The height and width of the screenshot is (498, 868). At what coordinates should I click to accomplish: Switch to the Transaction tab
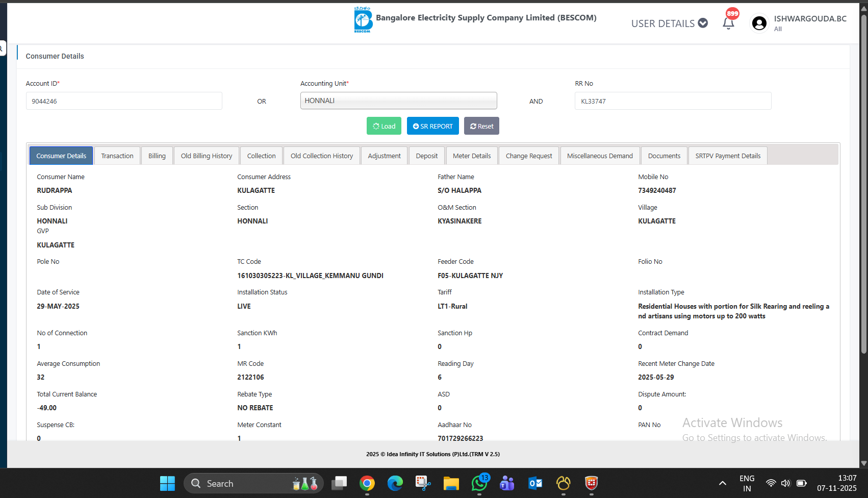[x=117, y=156]
